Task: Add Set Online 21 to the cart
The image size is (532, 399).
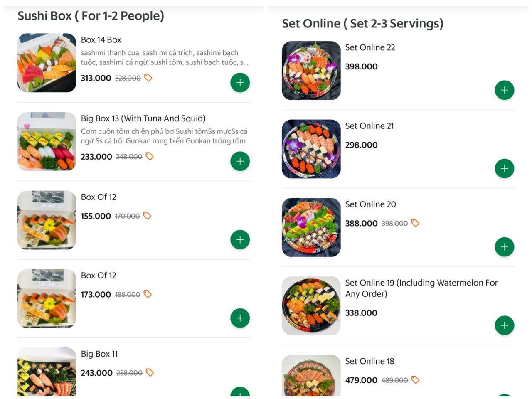Action: pyautogui.click(x=505, y=168)
